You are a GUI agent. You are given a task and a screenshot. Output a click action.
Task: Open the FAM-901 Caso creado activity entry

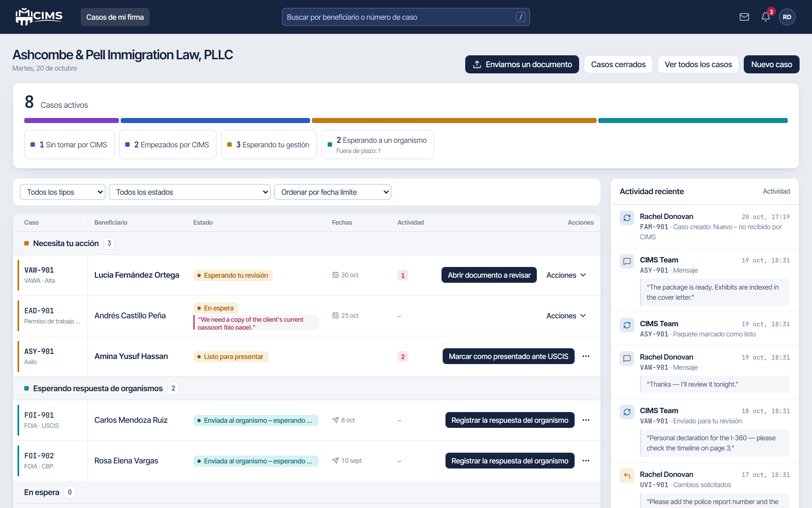coord(705,226)
